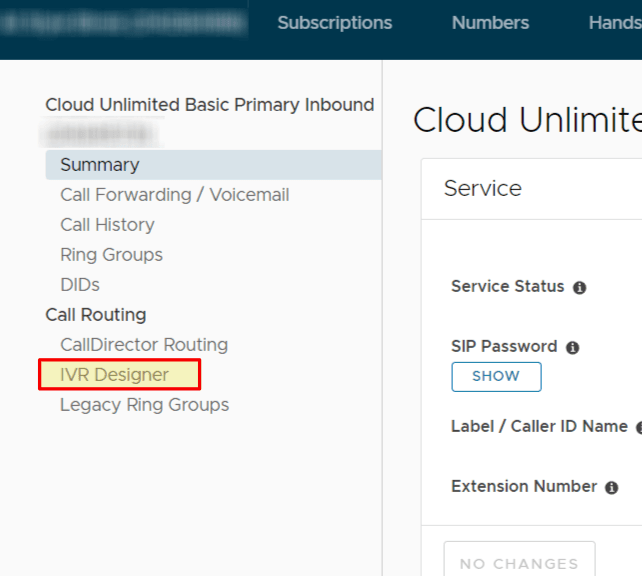Open the top bar item starting with Hands
Image resolution: width=642 pixels, height=576 pixels.
pyautogui.click(x=614, y=23)
